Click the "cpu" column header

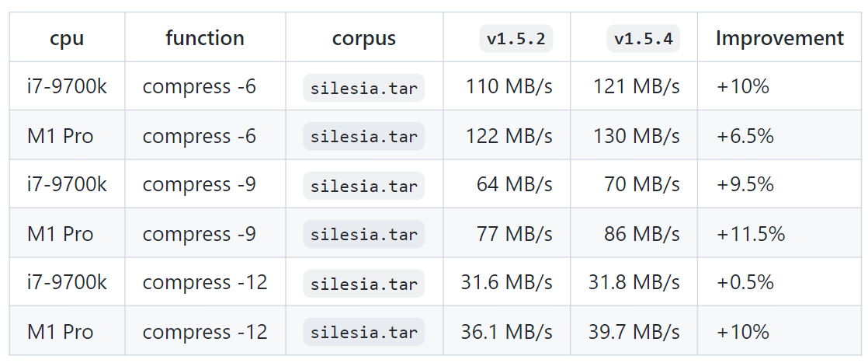[67, 38]
